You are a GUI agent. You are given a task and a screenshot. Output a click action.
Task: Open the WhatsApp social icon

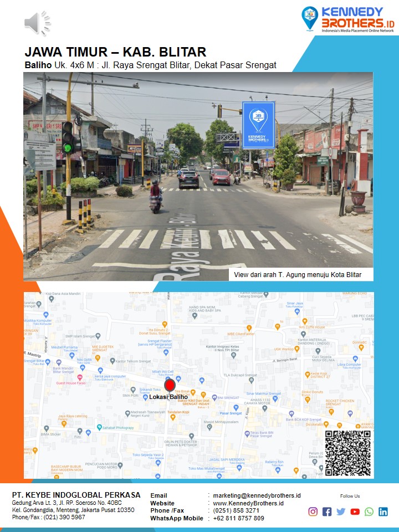point(369,511)
